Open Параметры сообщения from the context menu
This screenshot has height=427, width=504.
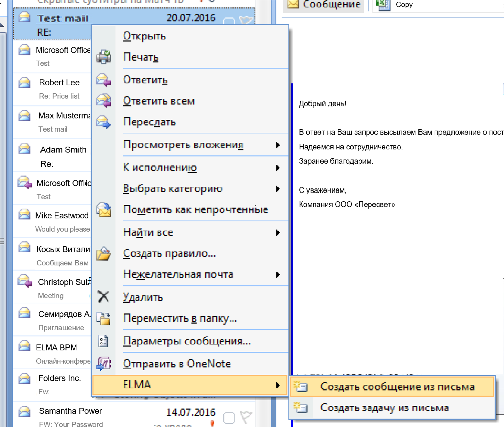[186, 341]
